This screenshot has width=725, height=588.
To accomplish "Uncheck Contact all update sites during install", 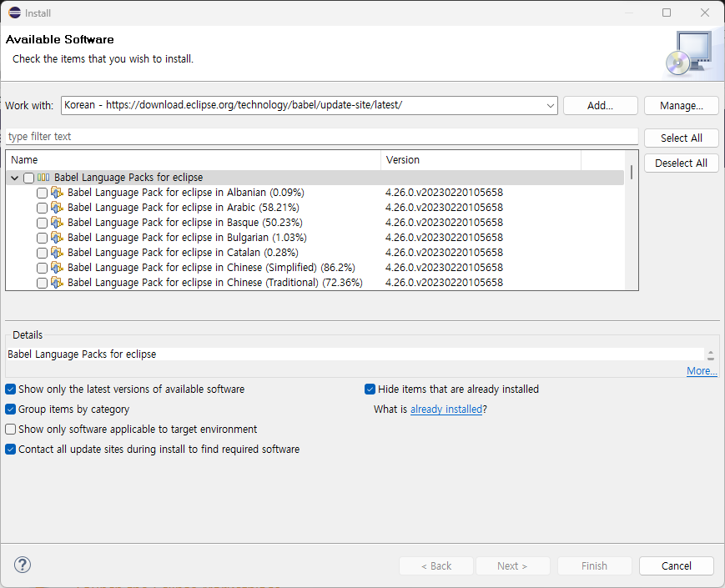I will coord(11,449).
